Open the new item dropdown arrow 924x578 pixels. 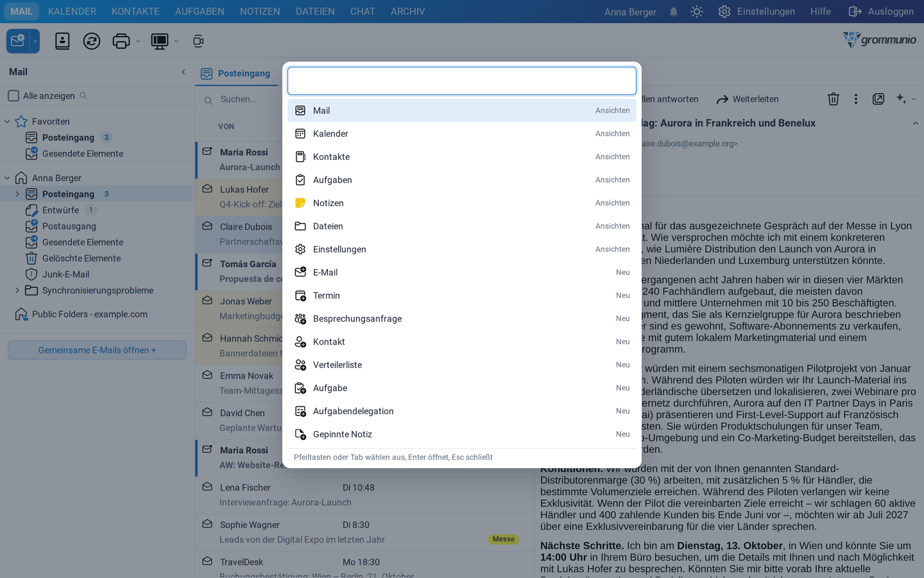coord(35,41)
